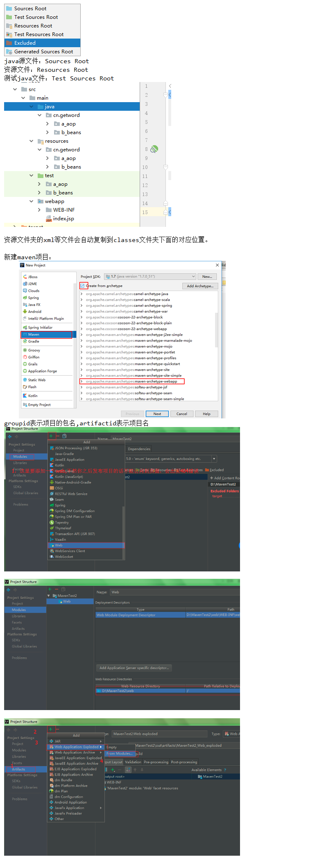Expand the maven-archetype-quickstart archetype chevron
The image size is (333, 868).
[x=82, y=364]
